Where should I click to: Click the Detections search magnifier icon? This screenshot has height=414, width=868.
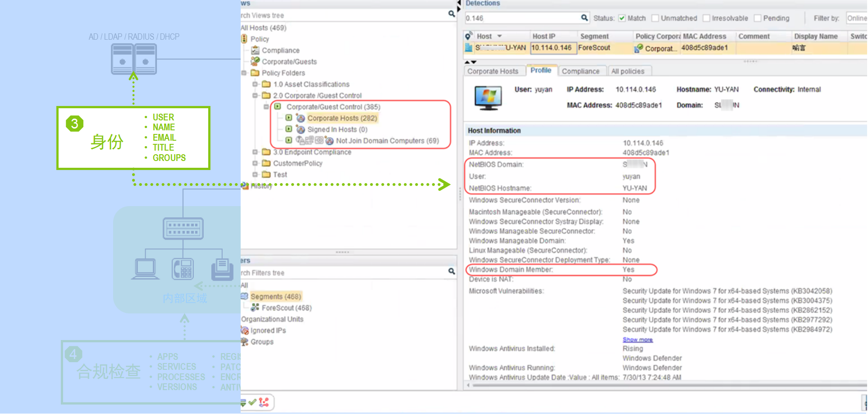pos(584,18)
